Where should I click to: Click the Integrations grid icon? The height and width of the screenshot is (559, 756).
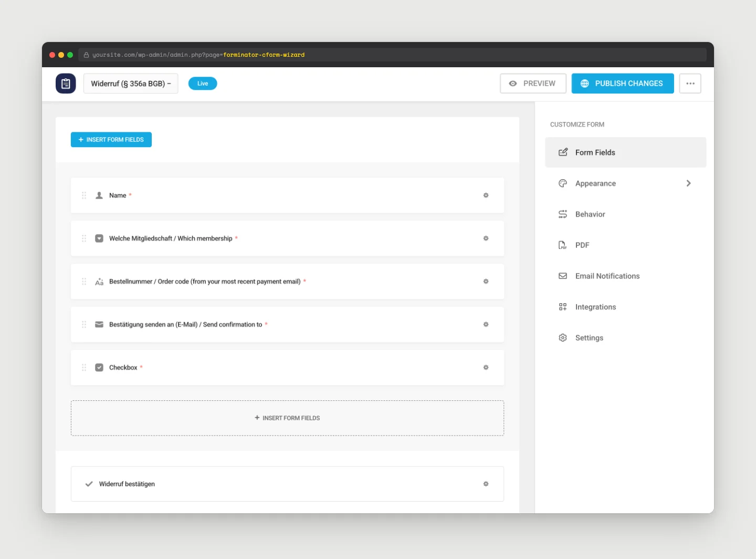563,307
